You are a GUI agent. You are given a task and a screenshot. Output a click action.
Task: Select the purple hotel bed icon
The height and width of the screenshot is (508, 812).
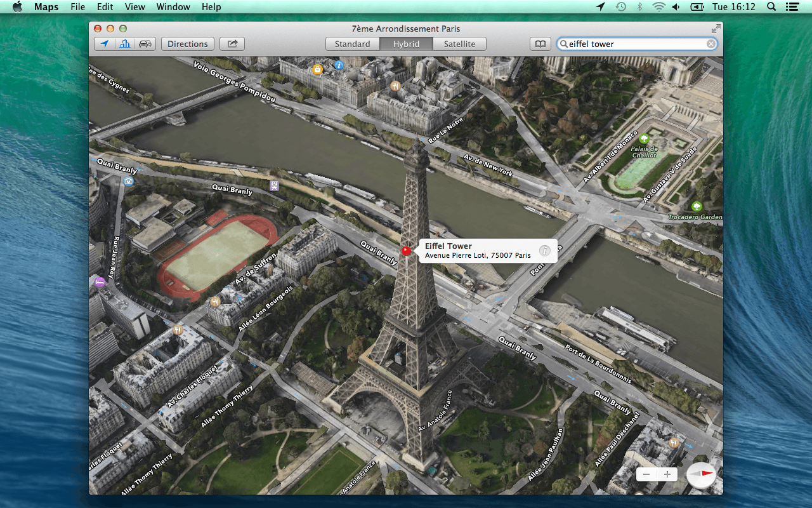point(100,282)
